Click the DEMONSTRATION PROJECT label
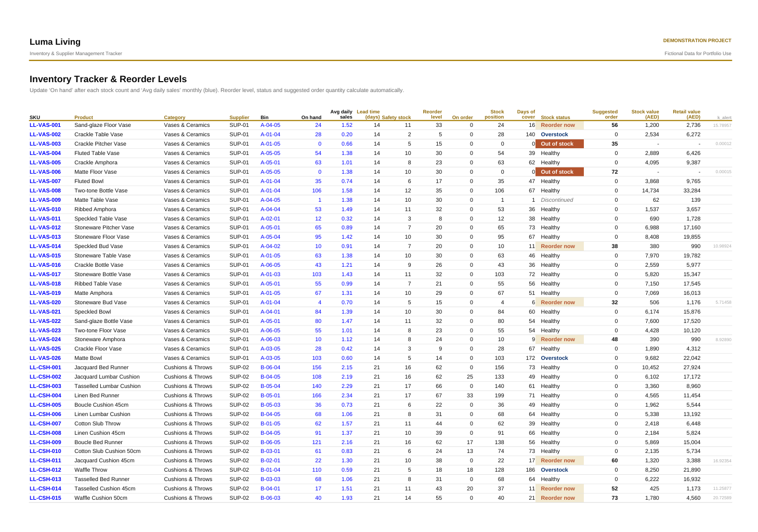 point(697,41)
